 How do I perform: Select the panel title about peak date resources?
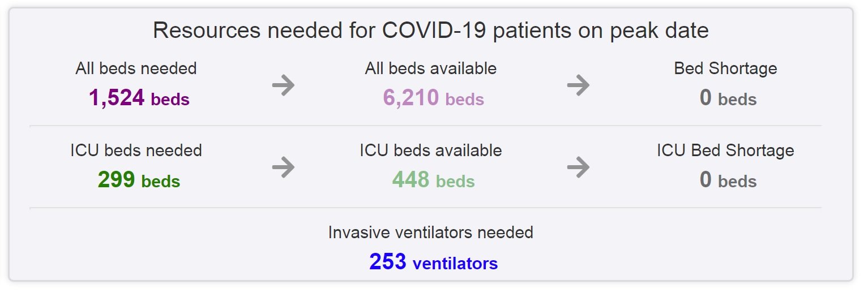431,31
